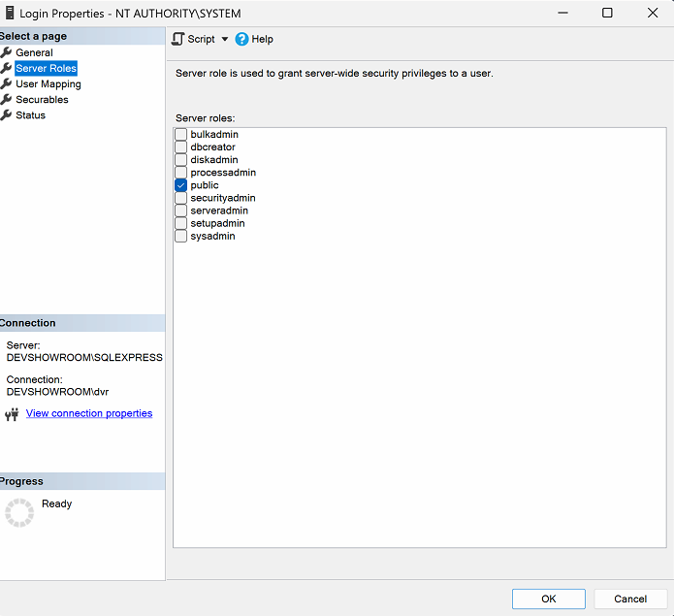Switch to the User Mapping page

pos(48,84)
